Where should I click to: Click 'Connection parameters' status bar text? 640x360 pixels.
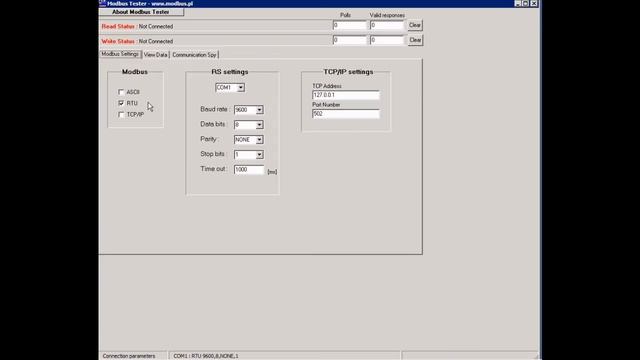(x=129, y=356)
